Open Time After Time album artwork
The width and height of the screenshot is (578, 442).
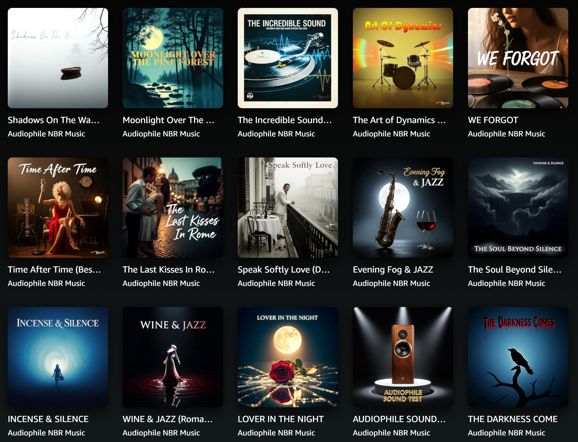58,208
